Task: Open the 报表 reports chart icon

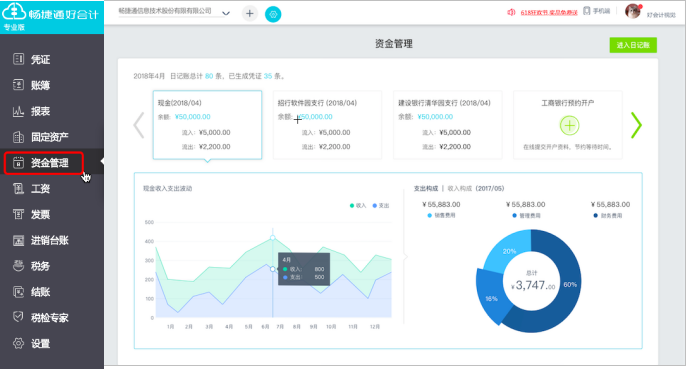Action: [18, 111]
